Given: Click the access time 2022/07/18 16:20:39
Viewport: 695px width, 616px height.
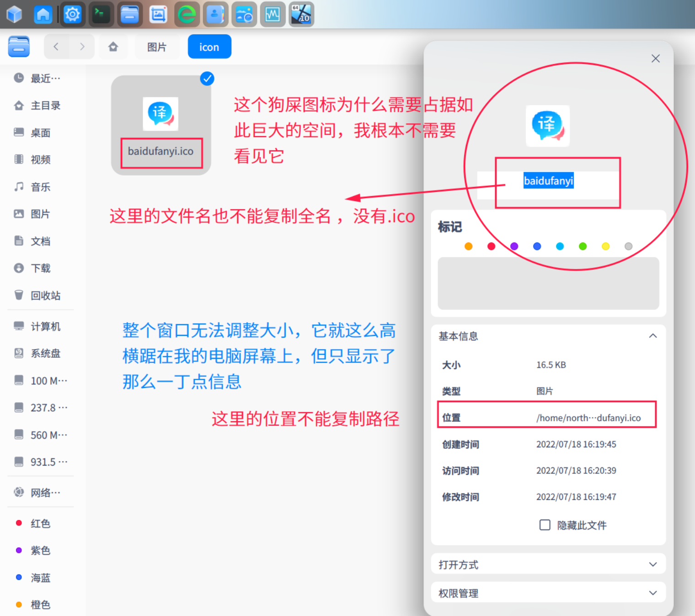Looking at the screenshot, I should [x=576, y=470].
